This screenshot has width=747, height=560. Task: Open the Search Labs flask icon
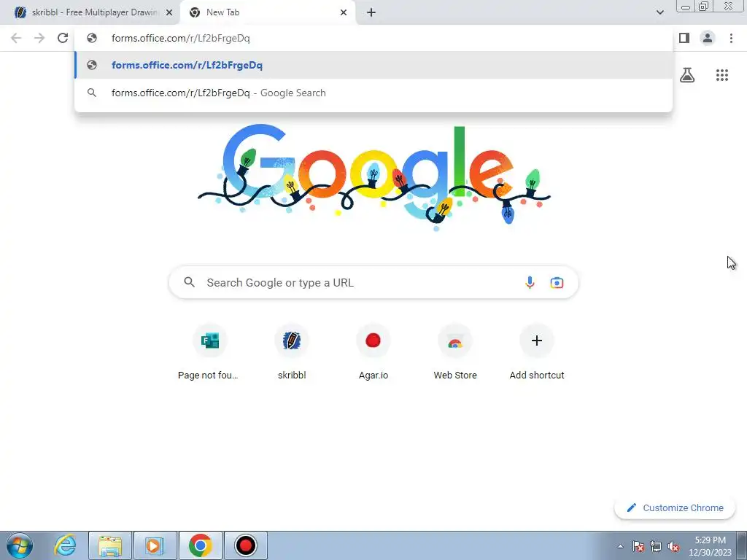tap(687, 75)
